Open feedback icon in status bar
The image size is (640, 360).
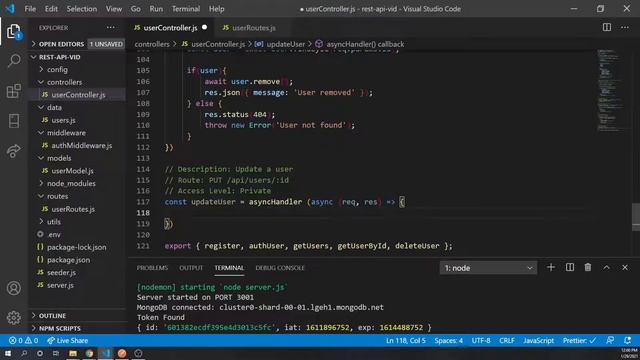pos(610,340)
